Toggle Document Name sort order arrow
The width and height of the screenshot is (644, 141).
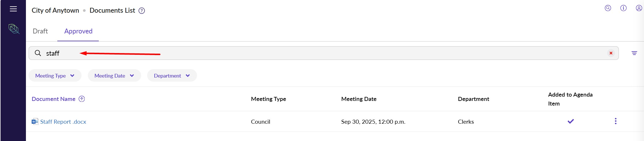point(82,99)
